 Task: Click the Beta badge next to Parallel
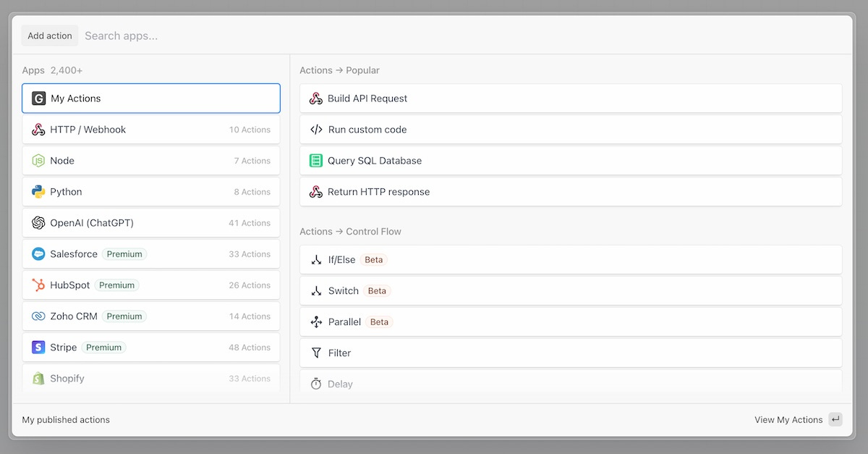379,322
